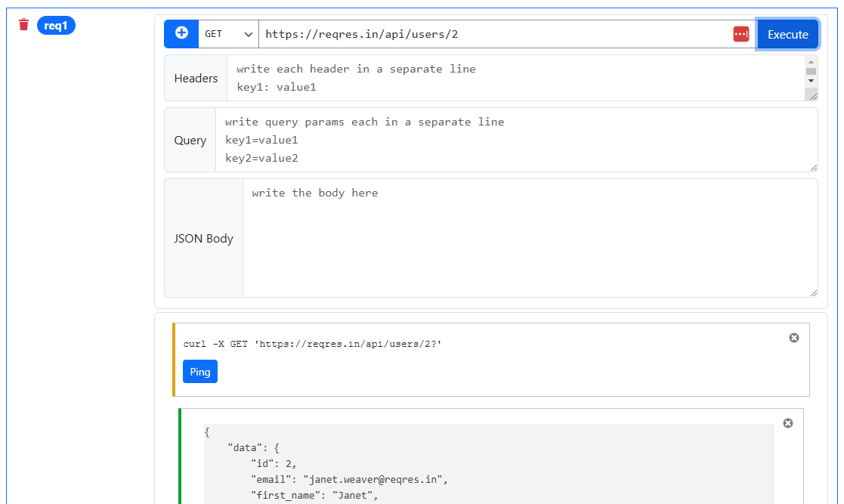
Task: Focus the JSON Body textarea
Action: (530, 238)
